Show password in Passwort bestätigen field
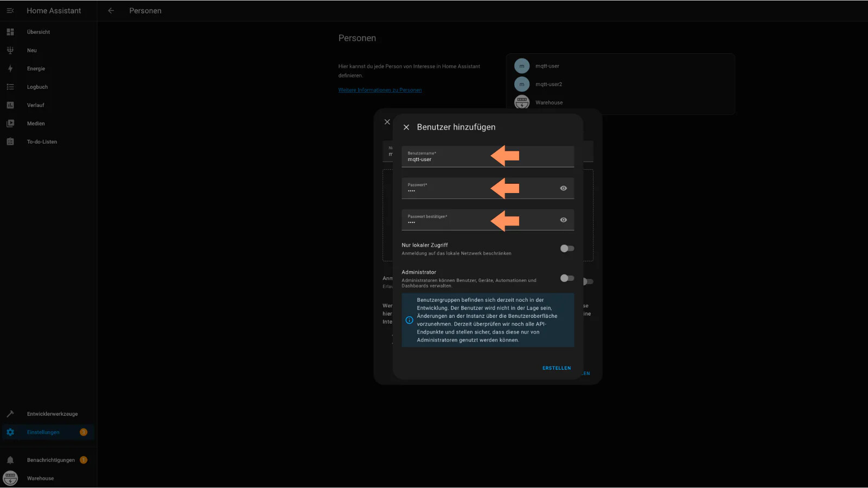The width and height of the screenshot is (868, 488). 563,220
